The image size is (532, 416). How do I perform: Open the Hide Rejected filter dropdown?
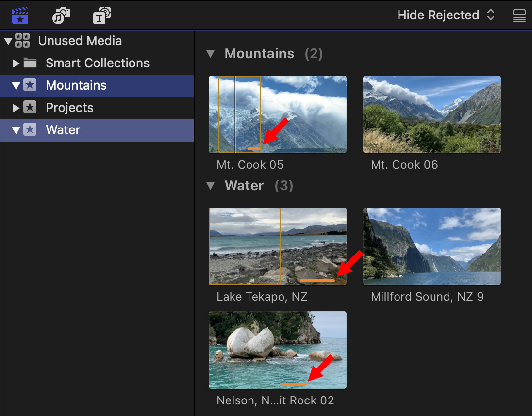click(446, 16)
